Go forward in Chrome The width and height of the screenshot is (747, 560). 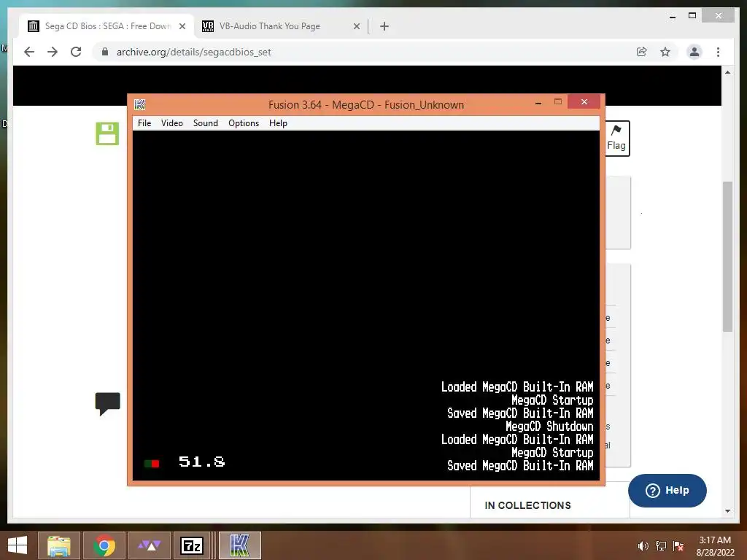(53, 52)
